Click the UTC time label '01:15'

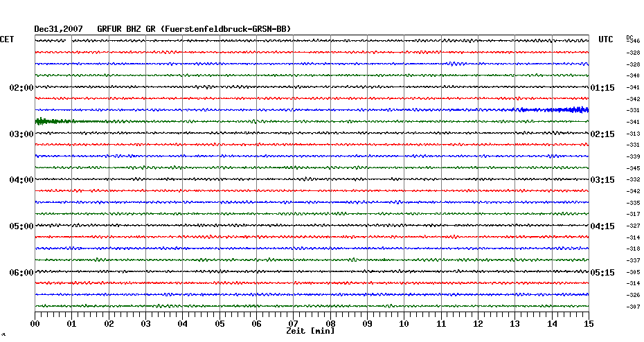click(x=602, y=88)
